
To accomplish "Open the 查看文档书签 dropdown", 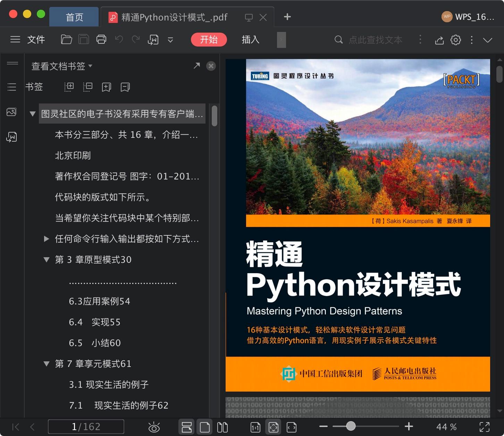I will coord(62,66).
